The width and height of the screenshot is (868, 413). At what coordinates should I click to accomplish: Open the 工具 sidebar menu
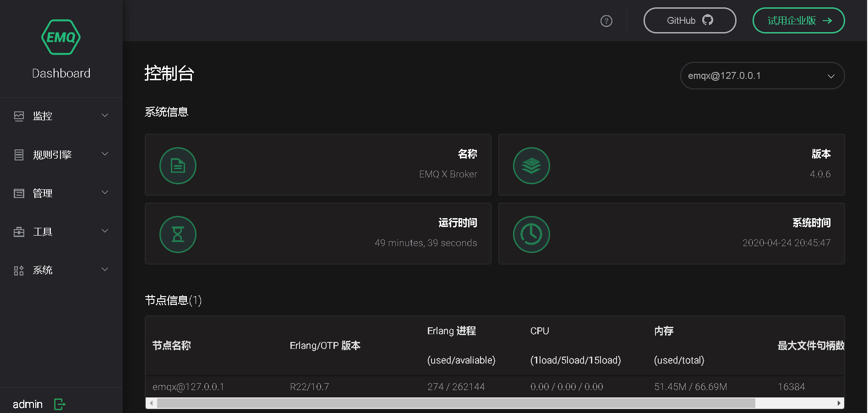point(61,232)
